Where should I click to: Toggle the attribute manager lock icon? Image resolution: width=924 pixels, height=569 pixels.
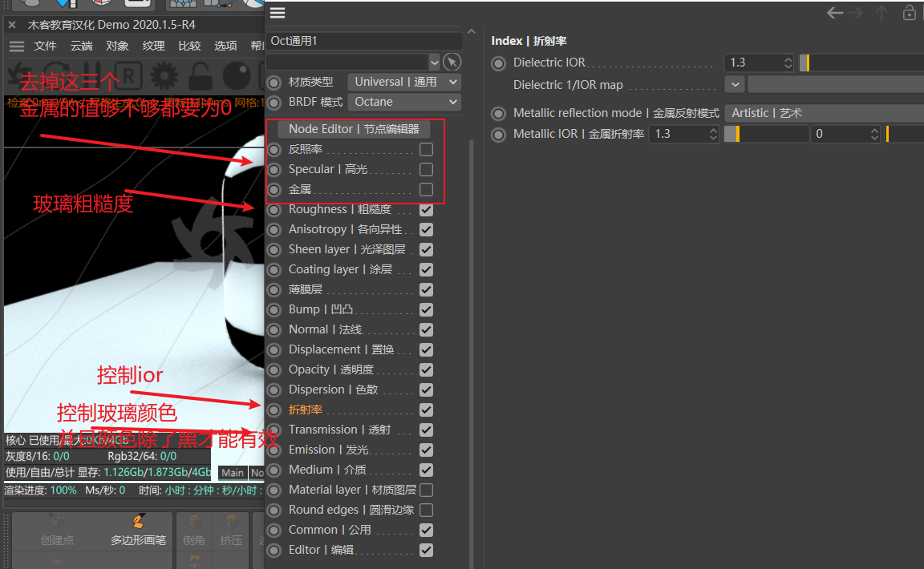click(x=910, y=12)
